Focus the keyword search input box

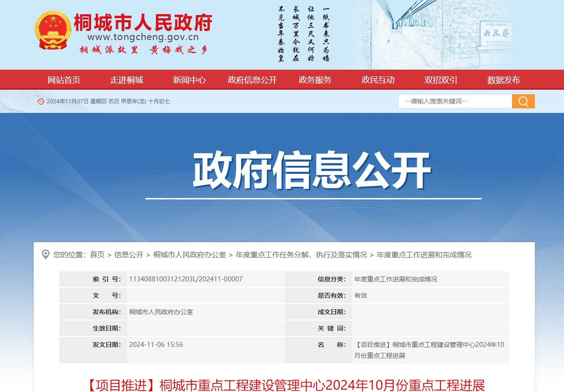[x=455, y=101]
